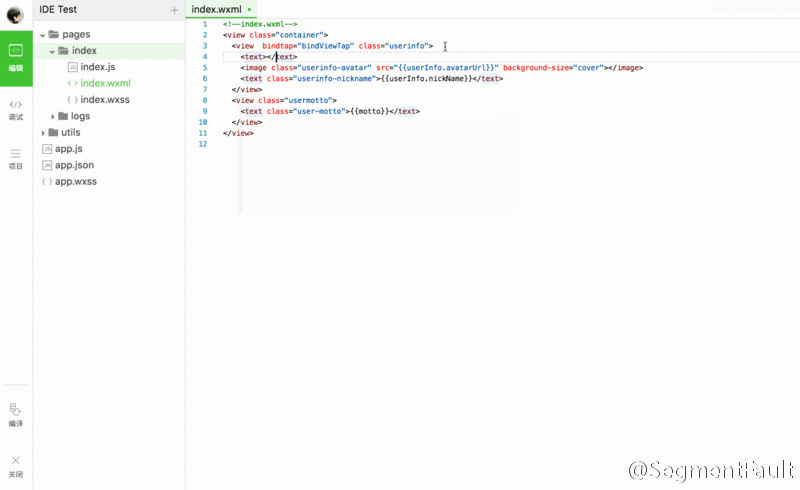Open the 调试 debug view
Image resolution: width=800 pixels, height=490 pixels.
pyautogui.click(x=16, y=110)
